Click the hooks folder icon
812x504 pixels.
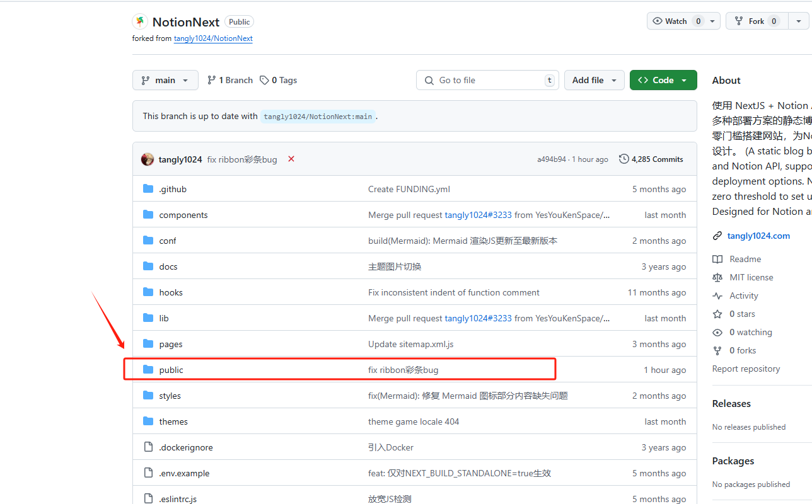(148, 292)
